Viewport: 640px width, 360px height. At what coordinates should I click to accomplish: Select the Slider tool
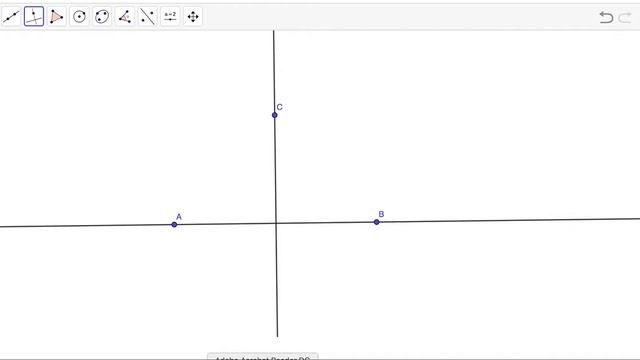[x=170, y=17]
